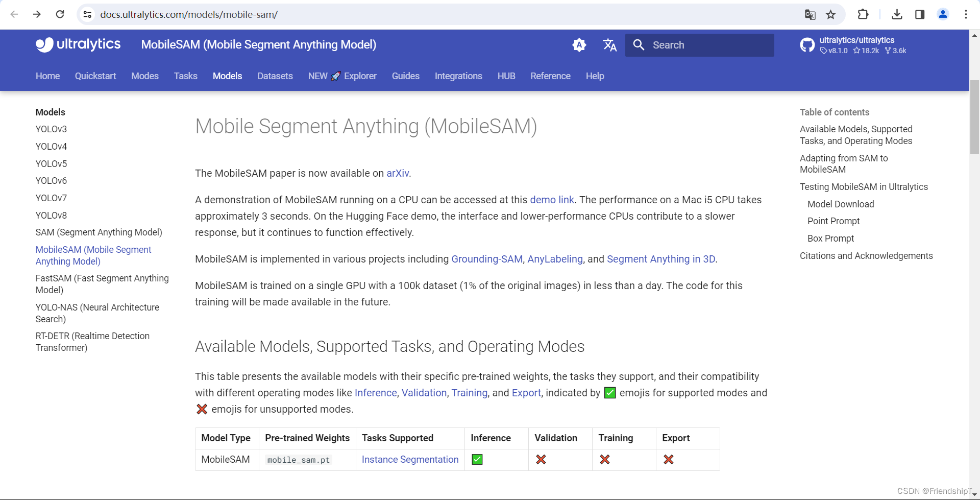Image resolution: width=980 pixels, height=500 pixels.
Task: Follow the Export mode link
Action: coord(526,393)
